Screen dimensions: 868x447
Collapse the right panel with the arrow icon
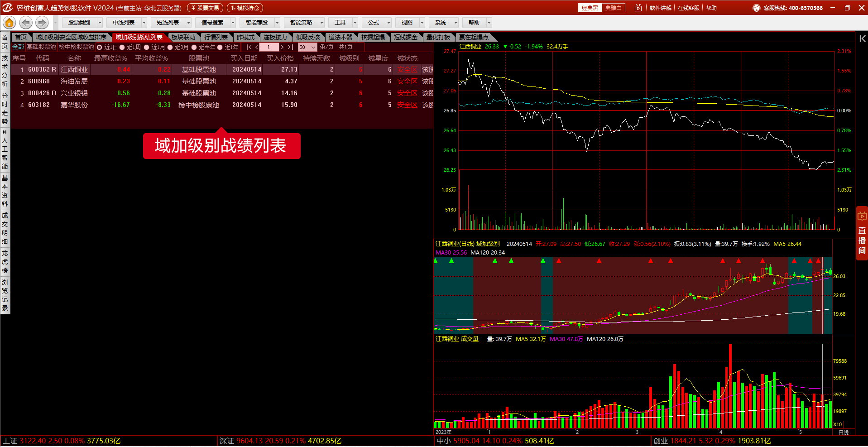click(x=862, y=39)
